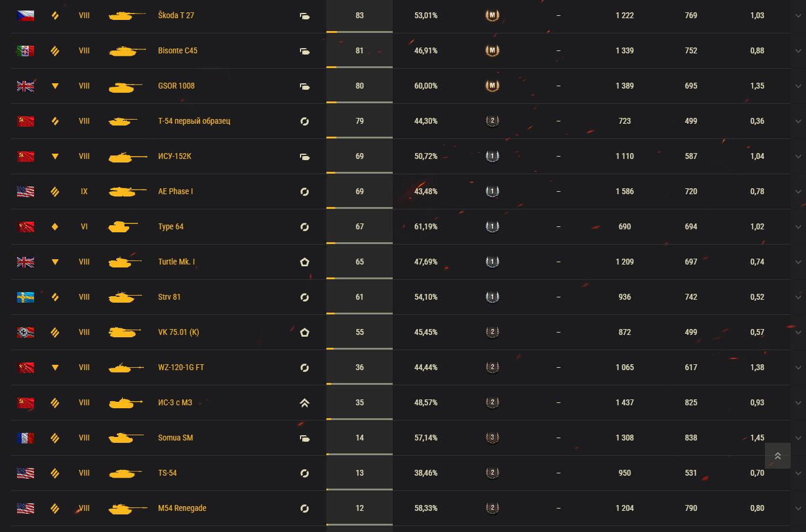Click the Czech flag beside Škoda T 27
The width and height of the screenshot is (806, 532).
(25, 16)
